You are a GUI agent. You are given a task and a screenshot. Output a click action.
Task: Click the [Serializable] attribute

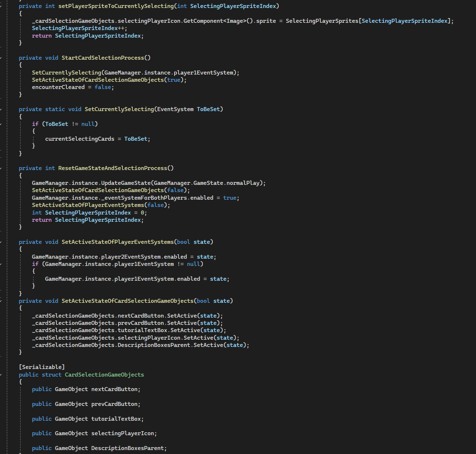click(42, 367)
